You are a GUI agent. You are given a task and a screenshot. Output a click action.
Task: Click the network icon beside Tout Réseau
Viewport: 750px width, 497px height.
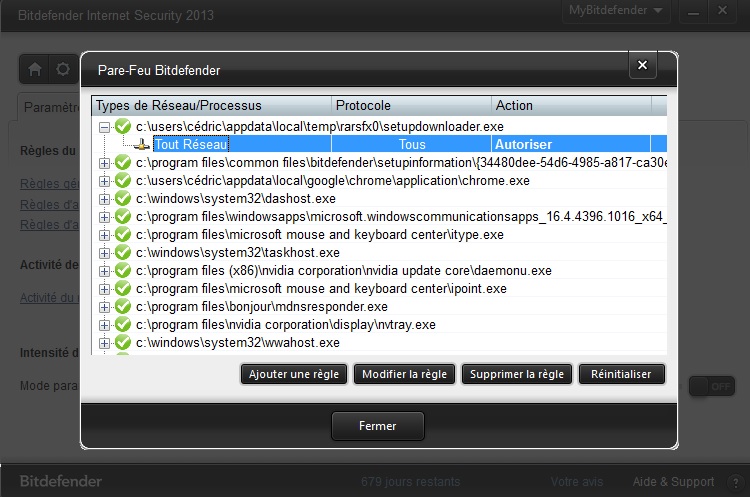pyautogui.click(x=142, y=144)
